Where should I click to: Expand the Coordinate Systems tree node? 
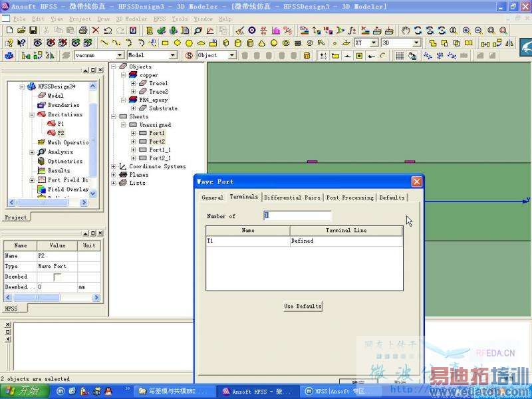point(114,167)
